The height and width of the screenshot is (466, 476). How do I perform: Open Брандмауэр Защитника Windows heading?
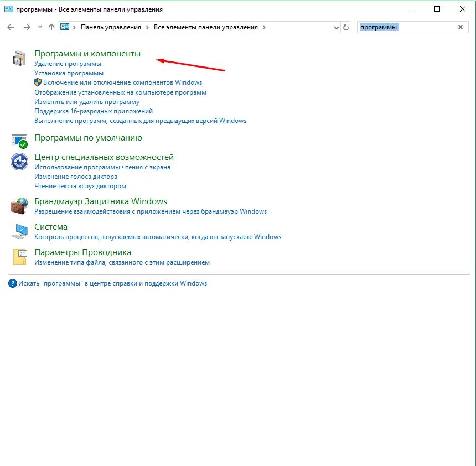[101, 201]
